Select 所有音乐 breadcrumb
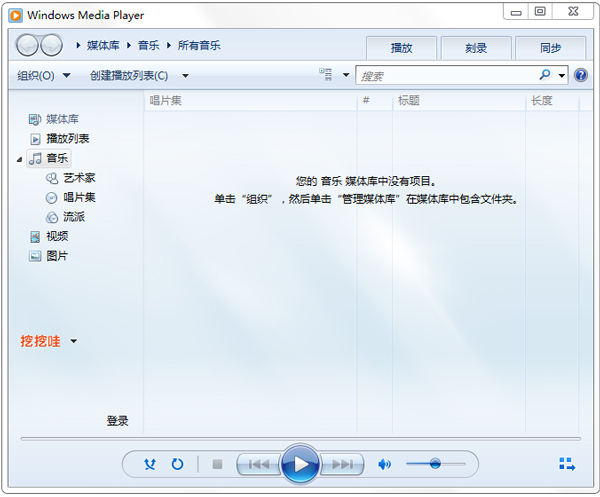The image size is (600, 497). (x=199, y=46)
